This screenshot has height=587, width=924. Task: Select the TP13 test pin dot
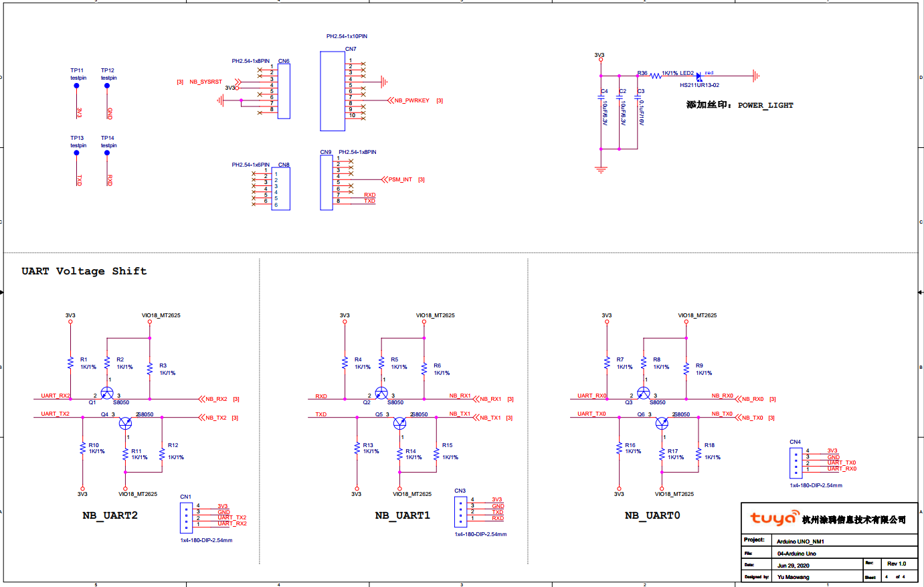(76, 153)
